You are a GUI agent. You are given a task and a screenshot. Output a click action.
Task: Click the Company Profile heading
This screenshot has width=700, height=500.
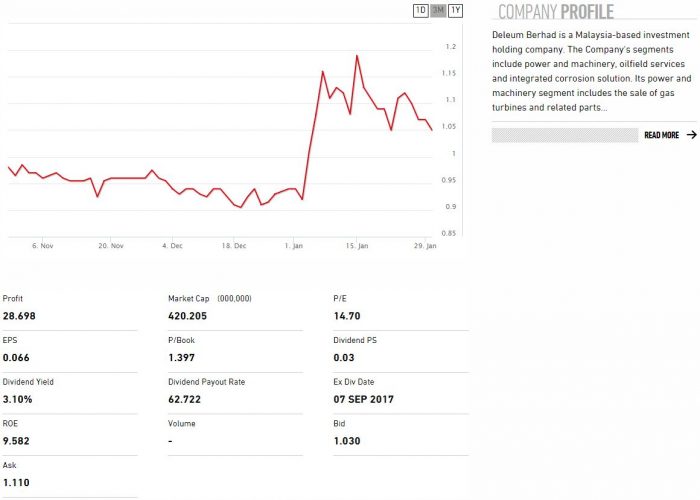pyautogui.click(x=555, y=12)
